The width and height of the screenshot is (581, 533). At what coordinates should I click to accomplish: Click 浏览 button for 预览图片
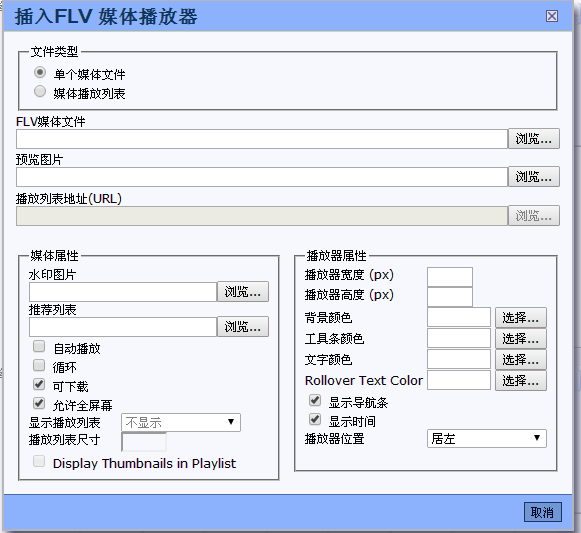coord(534,177)
